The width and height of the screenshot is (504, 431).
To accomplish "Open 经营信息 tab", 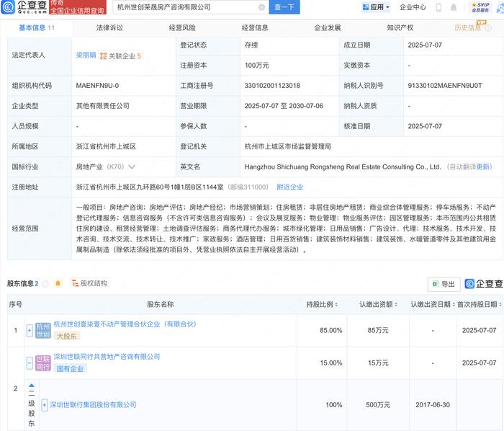I will (255, 28).
